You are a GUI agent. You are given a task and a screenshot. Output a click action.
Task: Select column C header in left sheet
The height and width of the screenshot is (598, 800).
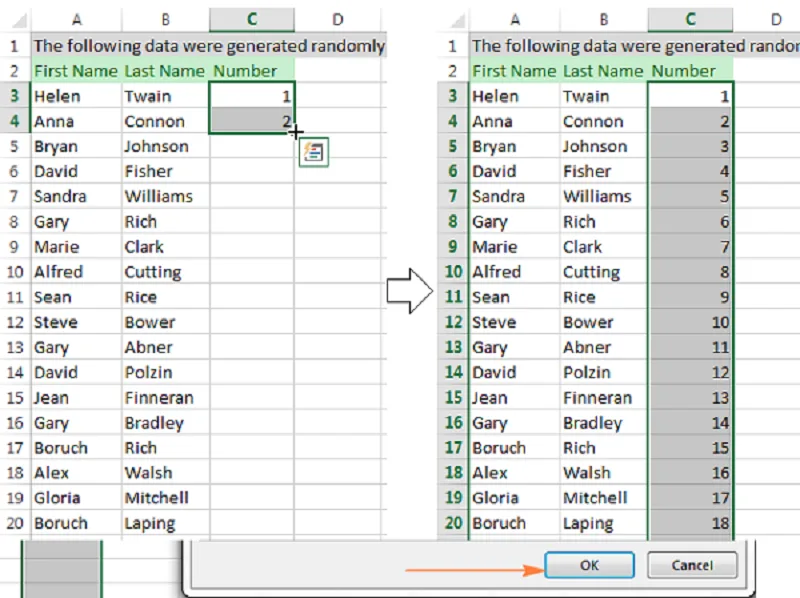[x=252, y=19]
